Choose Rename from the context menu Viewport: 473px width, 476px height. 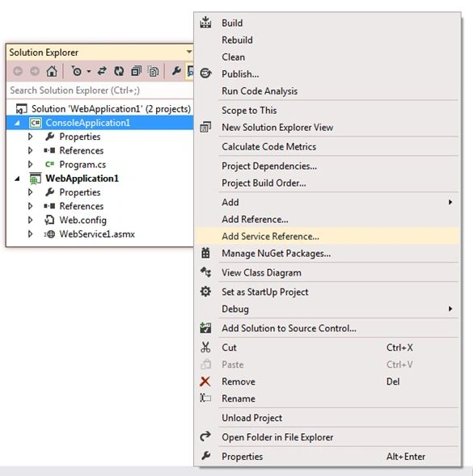[327, 398]
